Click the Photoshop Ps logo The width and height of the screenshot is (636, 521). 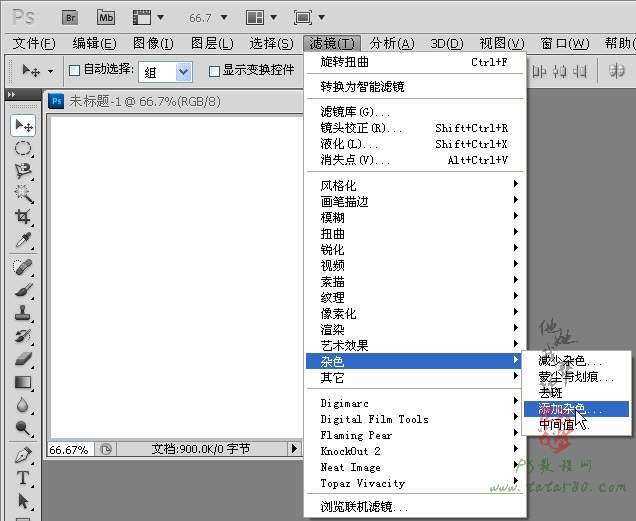pos(23,17)
